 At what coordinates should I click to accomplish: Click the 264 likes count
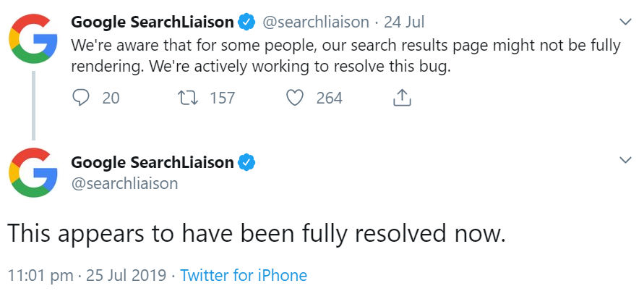click(329, 98)
